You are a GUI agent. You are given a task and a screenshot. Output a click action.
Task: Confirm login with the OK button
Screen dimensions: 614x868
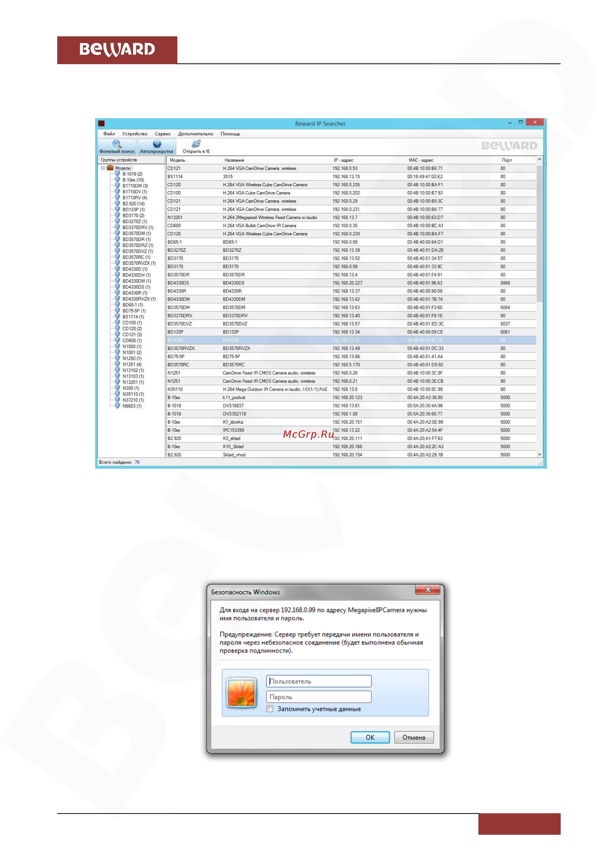(370, 737)
